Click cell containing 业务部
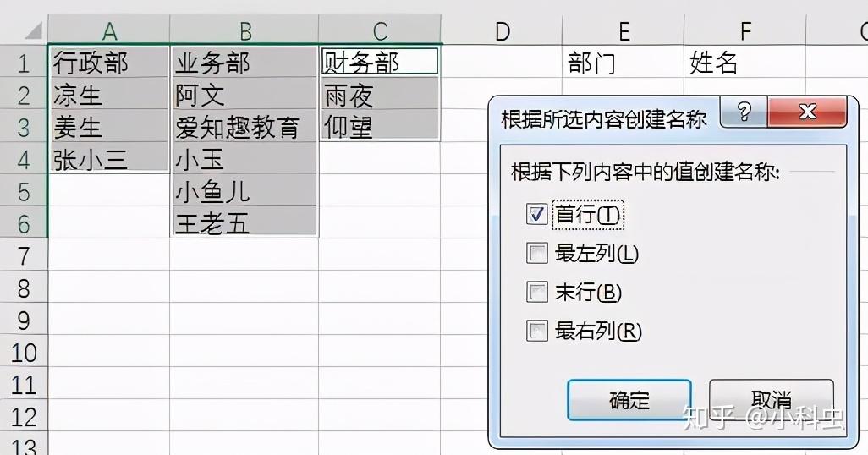The width and height of the screenshot is (868, 455). (244, 62)
